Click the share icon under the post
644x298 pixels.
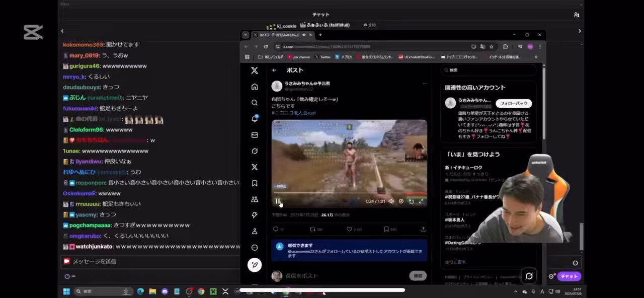[423, 229]
